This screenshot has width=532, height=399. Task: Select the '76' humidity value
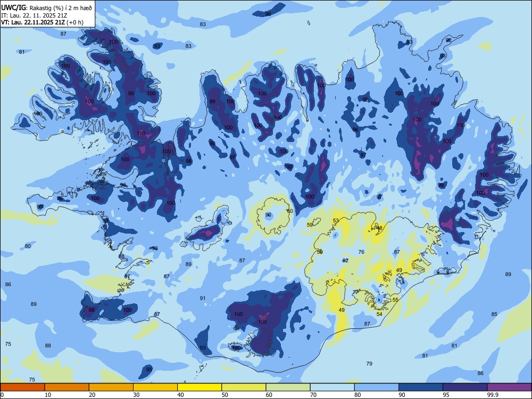(x=361, y=252)
